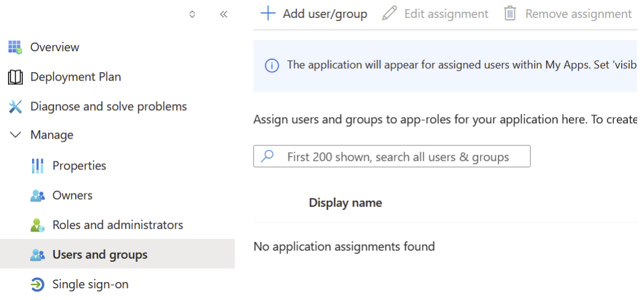The width and height of the screenshot is (644, 300).
Task: Click the Diagnose and solve problems wrench icon
Action: tap(15, 107)
